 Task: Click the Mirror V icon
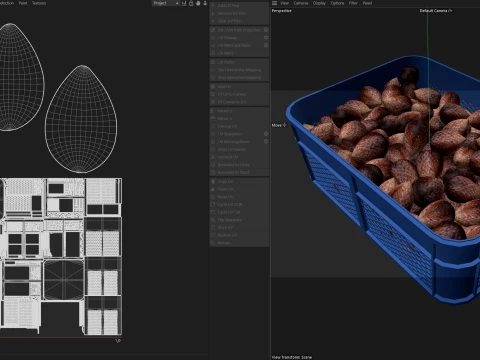tap(213, 119)
